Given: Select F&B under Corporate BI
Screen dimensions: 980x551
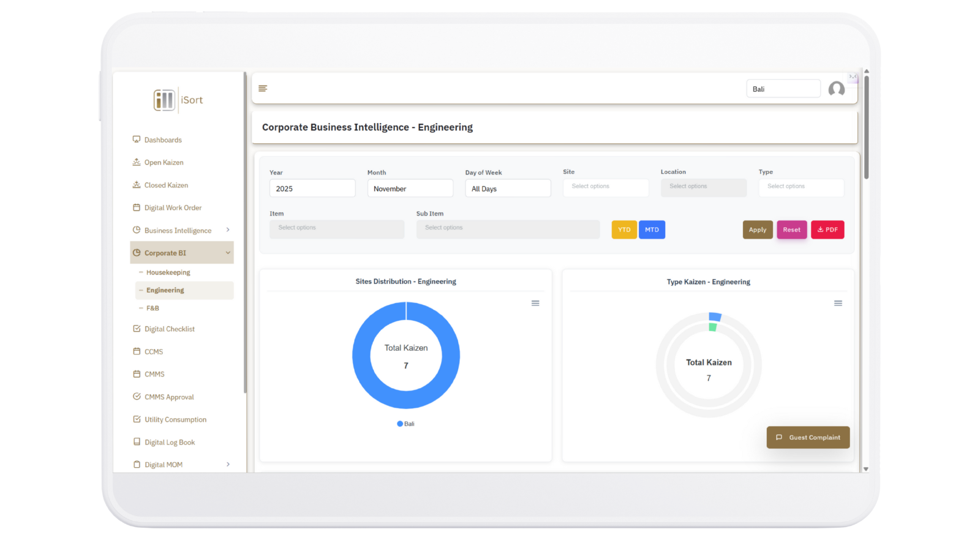Looking at the screenshot, I should 153,309.
